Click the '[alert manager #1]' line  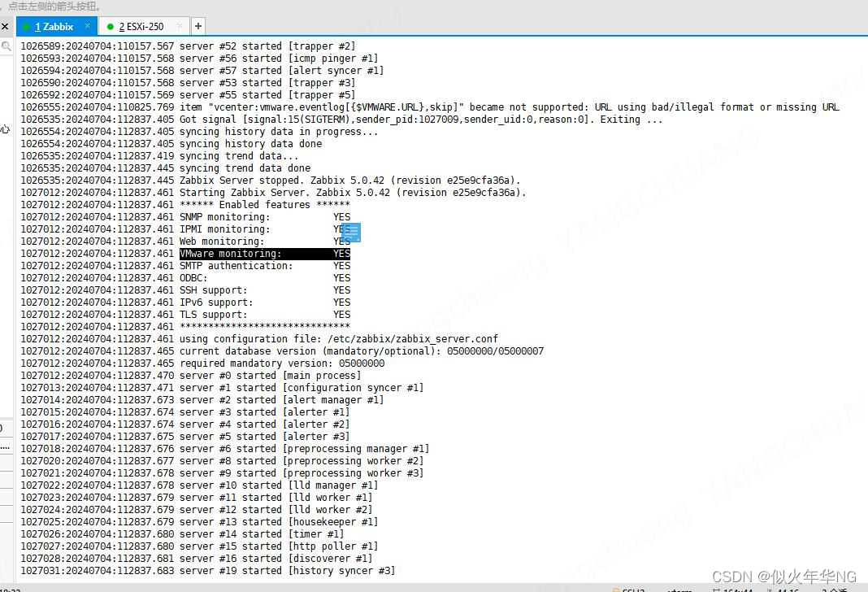click(202, 400)
